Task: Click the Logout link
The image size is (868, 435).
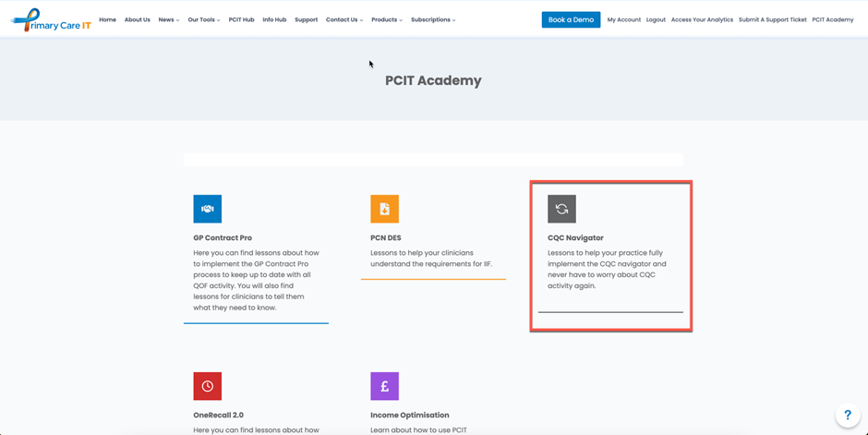Action: [656, 19]
